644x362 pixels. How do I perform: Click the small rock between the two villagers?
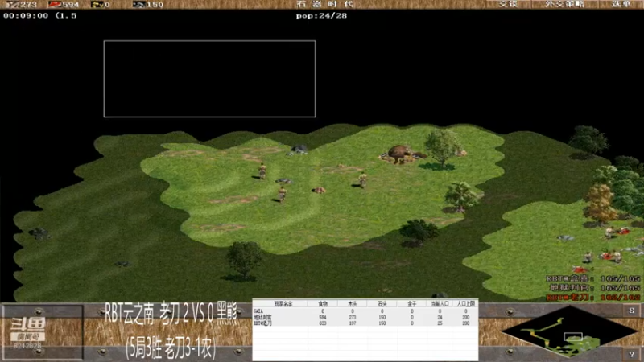(x=284, y=180)
